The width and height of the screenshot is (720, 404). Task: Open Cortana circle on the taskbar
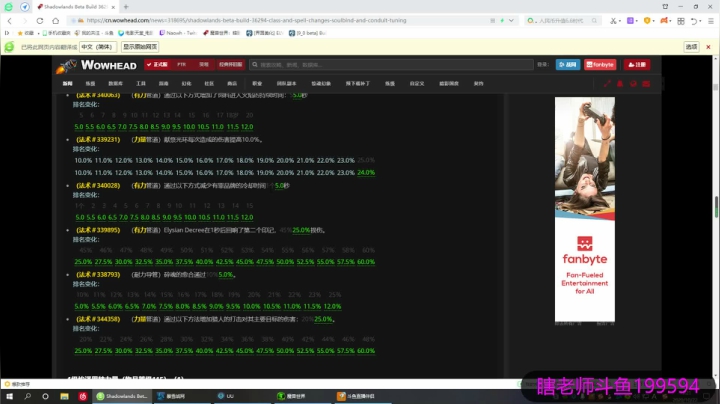click(x=45, y=396)
